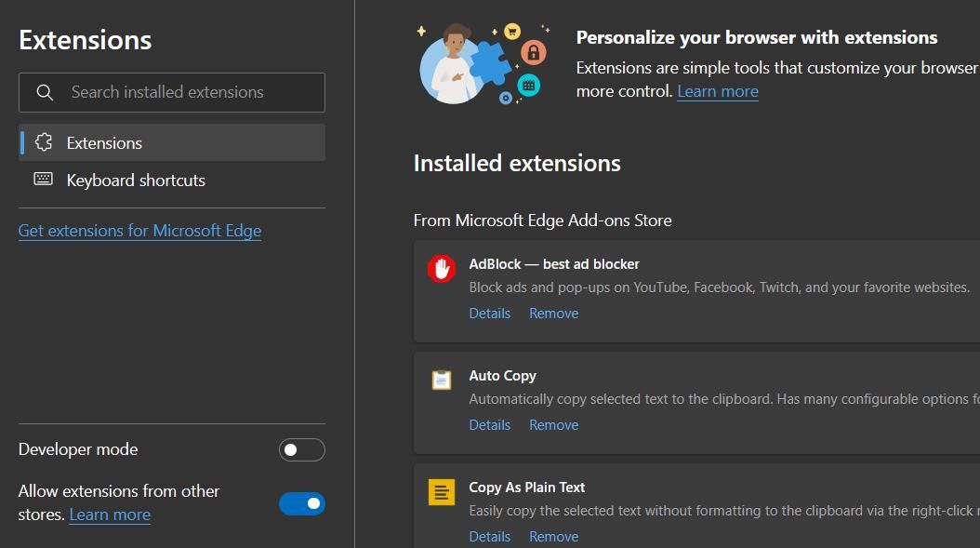This screenshot has height=548, width=980.
Task: Click the 'Installed extensions' heading
Action: 517,163
